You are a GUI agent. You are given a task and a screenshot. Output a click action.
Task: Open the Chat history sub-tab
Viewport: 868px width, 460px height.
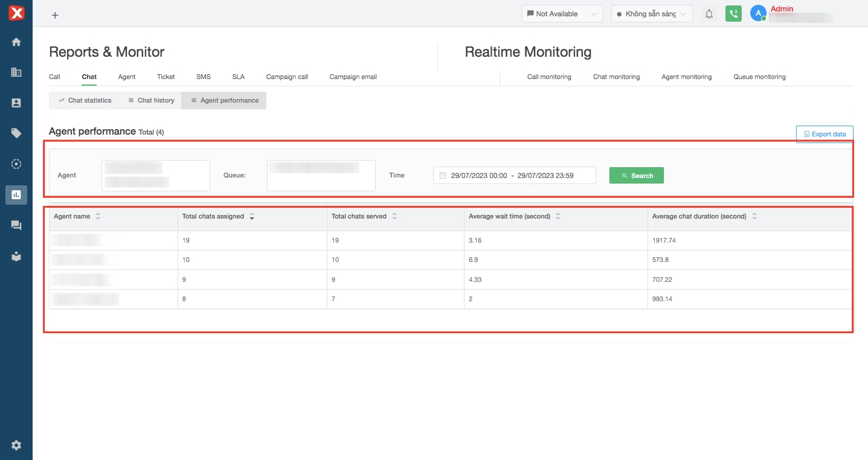(151, 100)
